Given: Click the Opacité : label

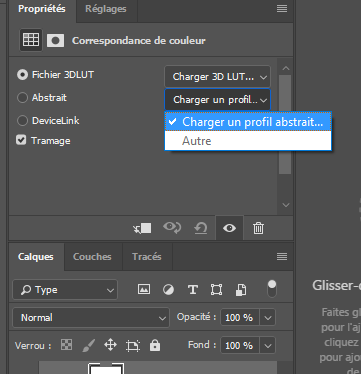Looking at the screenshot, I should coord(196,317).
